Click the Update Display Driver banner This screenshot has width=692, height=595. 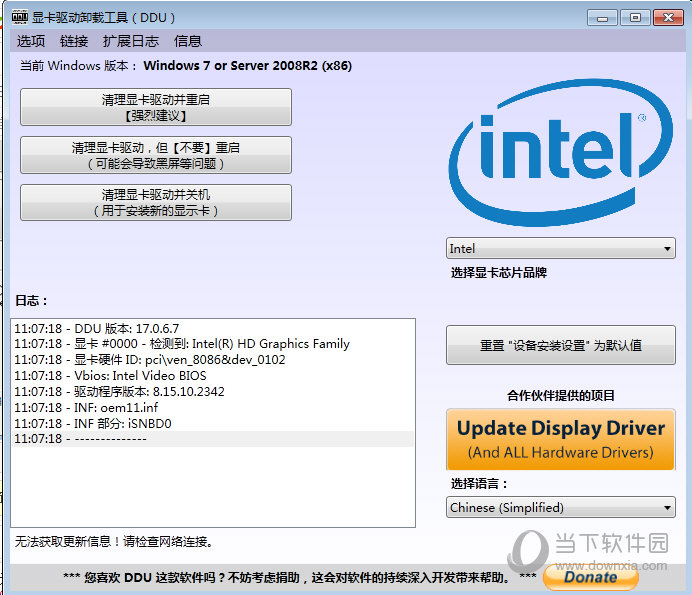[561, 439]
